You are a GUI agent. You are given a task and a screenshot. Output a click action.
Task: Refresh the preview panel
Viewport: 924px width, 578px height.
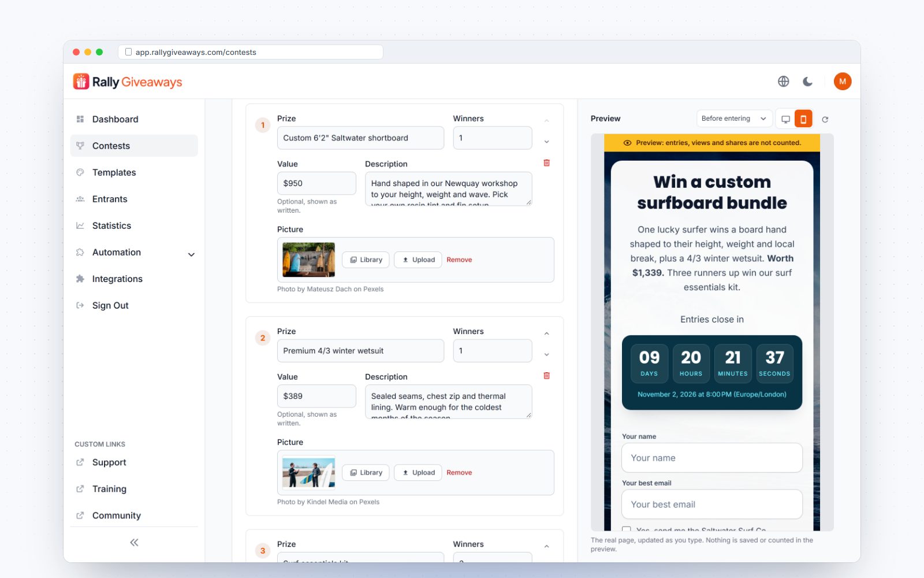coord(825,119)
